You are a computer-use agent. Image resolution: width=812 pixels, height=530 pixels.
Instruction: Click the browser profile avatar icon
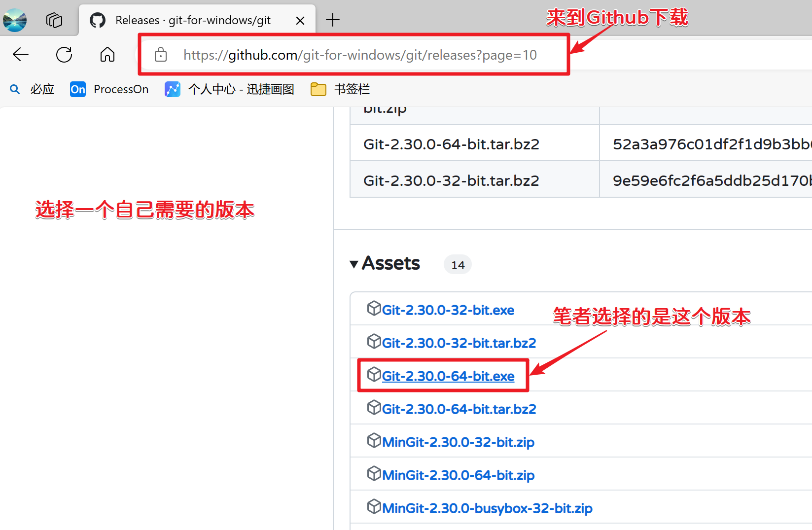pyautogui.click(x=15, y=20)
